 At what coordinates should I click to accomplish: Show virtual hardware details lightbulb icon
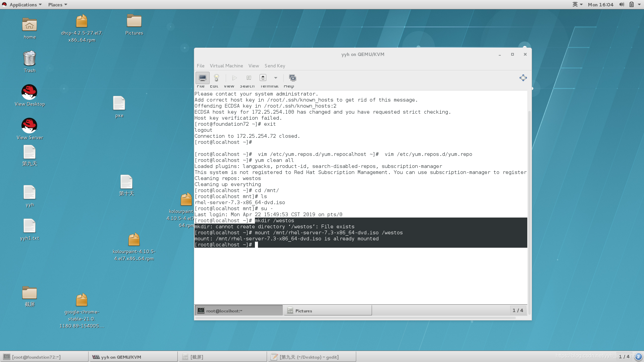216,78
